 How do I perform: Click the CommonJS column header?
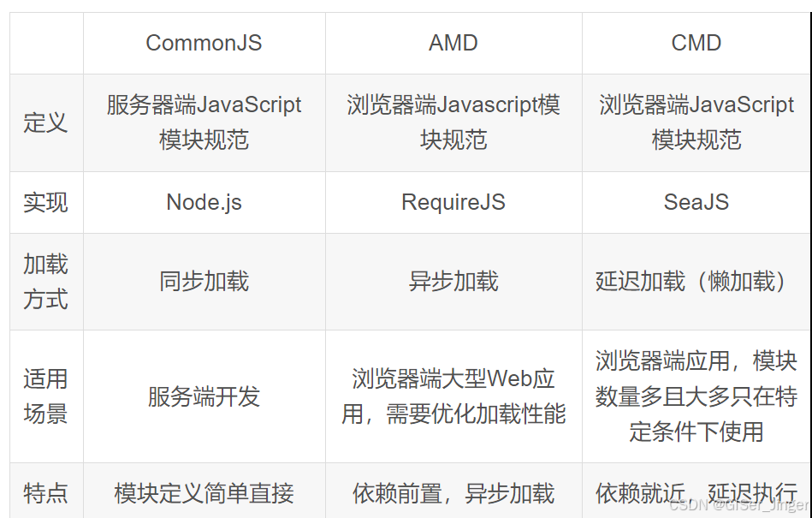tap(204, 43)
